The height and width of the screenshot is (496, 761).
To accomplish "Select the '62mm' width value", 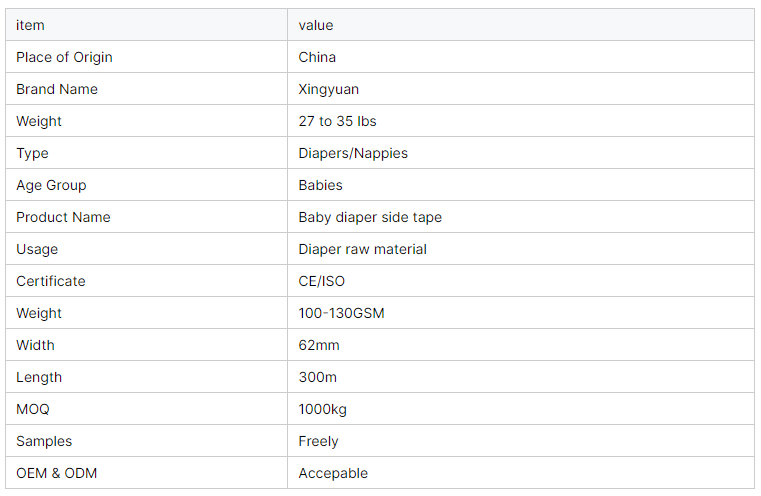I will [319, 345].
